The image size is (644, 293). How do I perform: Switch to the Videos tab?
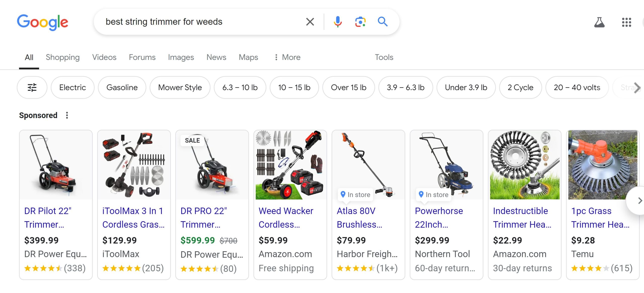(x=104, y=57)
